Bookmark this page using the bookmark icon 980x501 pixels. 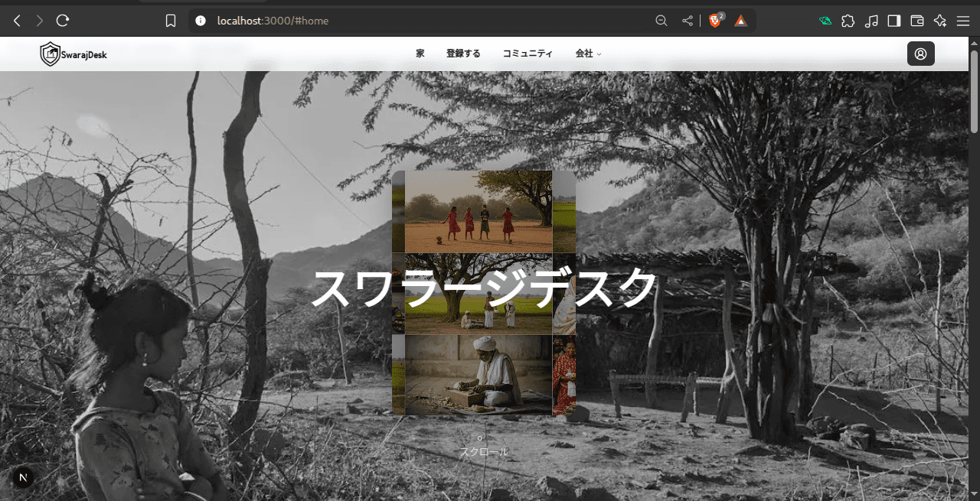click(171, 21)
